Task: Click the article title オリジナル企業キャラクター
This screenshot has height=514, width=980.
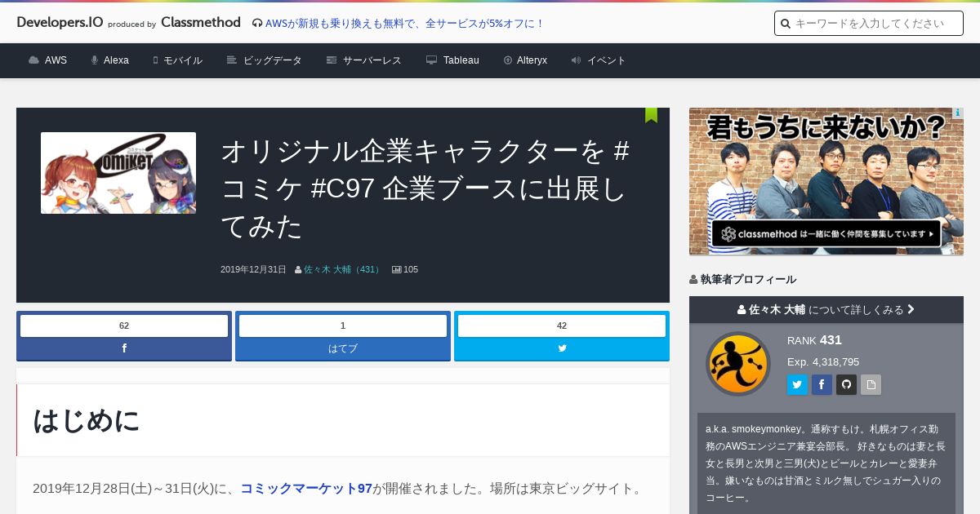Action: pos(425,188)
